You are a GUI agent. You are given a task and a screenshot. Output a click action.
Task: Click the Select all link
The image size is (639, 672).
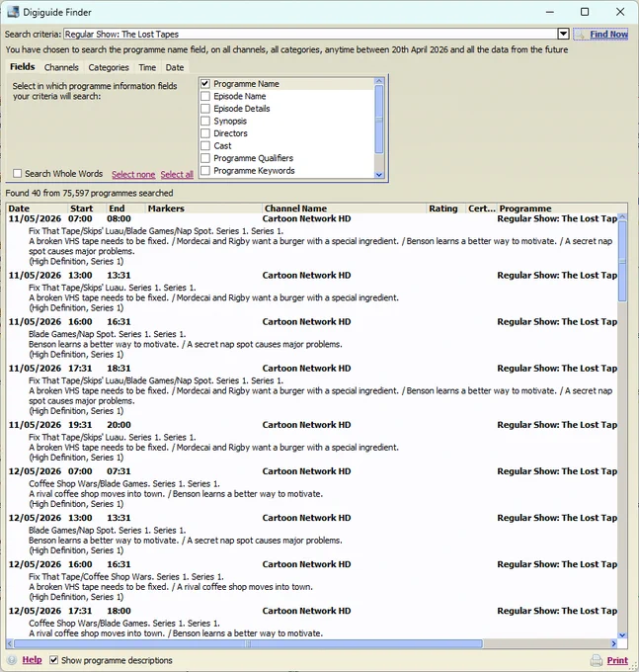(x=177, y=175)
